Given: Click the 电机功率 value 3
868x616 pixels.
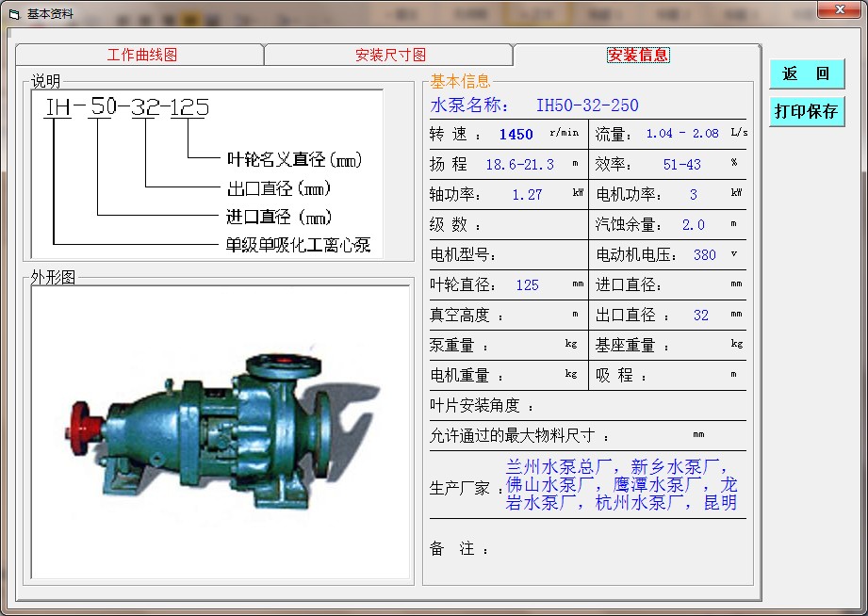Looking at the screenshot, I should [x=694, y=195].
